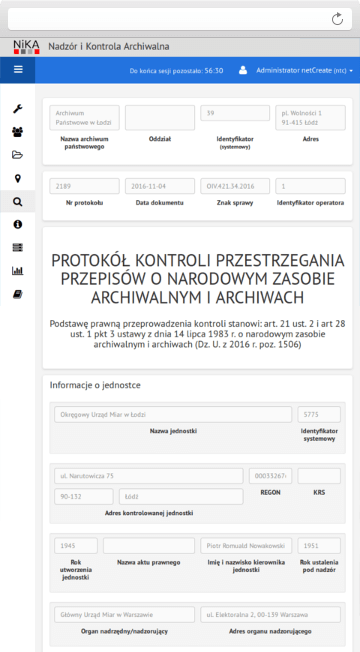Click the empty Nazwa aktu prawnego field
The width and height of the screenshot is (360, 652).
[x=149, y=546]
